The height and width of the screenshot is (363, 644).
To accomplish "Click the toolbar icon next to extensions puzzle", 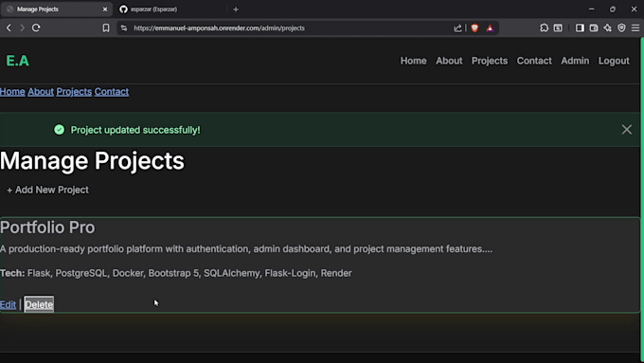I will point(558,27).
